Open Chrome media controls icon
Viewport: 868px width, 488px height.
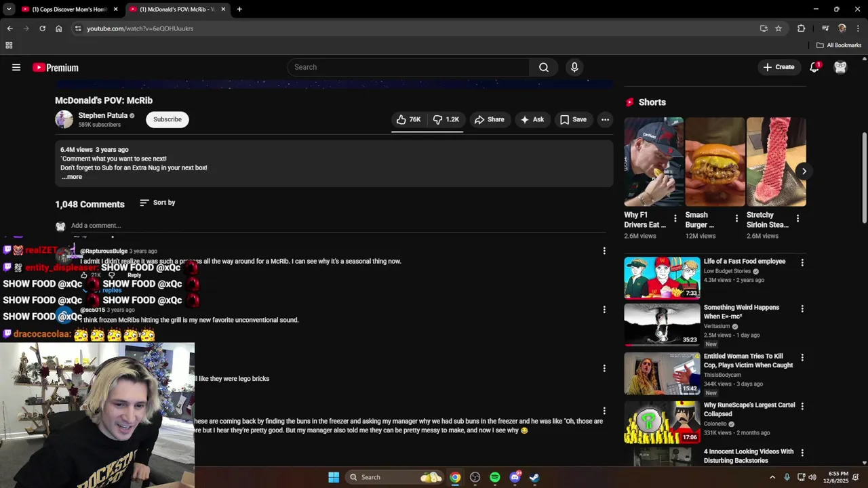tap(825, 28)
